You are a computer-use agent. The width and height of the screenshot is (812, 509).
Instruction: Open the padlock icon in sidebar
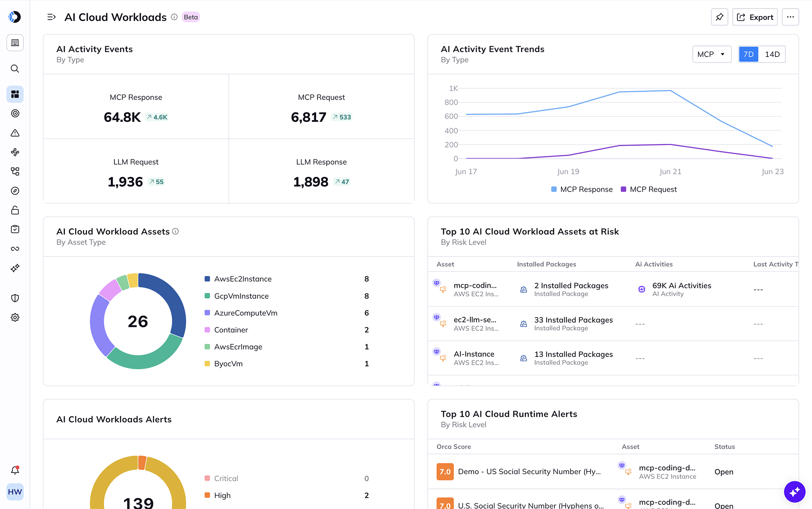pos(15,210)
